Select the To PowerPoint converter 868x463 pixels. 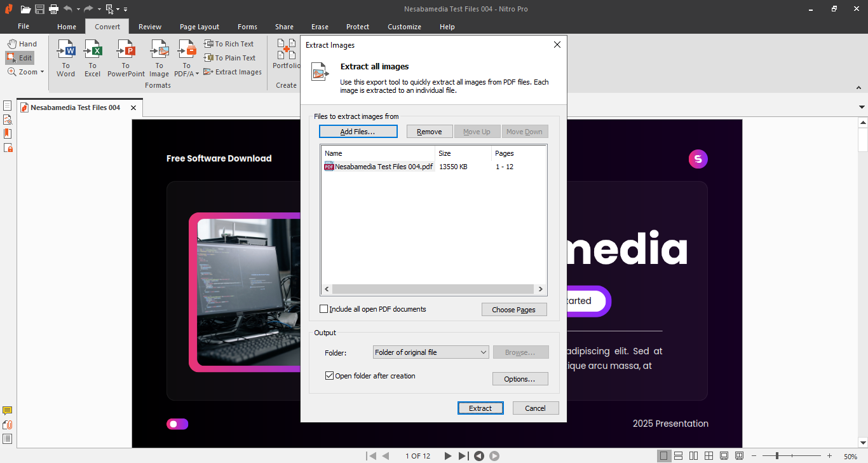pos(126,58)
